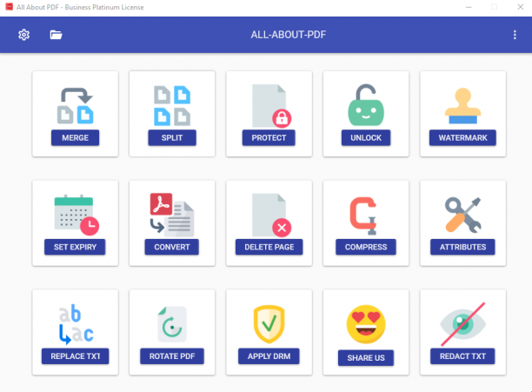Screen dimensions: 532x392
Task: Click the Convert PDF icon
Action: coord(172,215)
